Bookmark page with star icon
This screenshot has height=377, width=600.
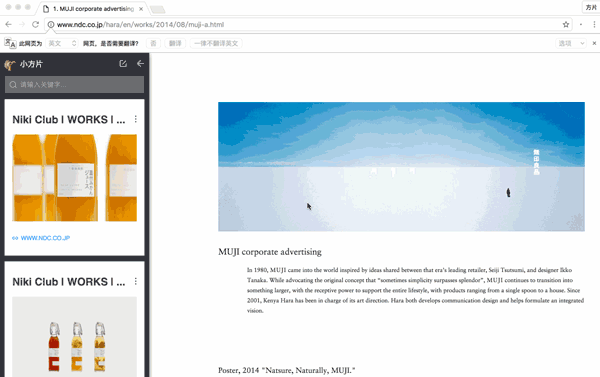coord(566,24)
